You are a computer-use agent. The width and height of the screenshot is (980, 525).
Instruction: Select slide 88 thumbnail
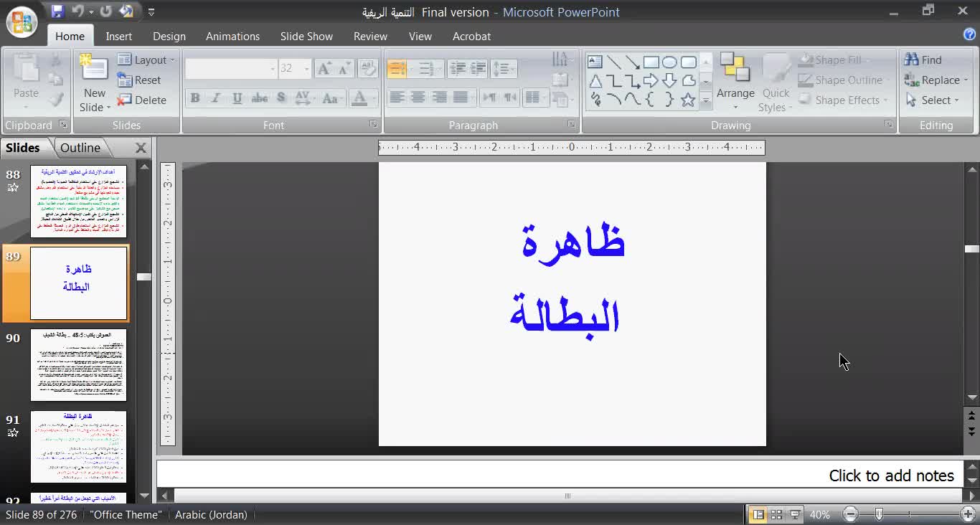(x=78, y=202)
